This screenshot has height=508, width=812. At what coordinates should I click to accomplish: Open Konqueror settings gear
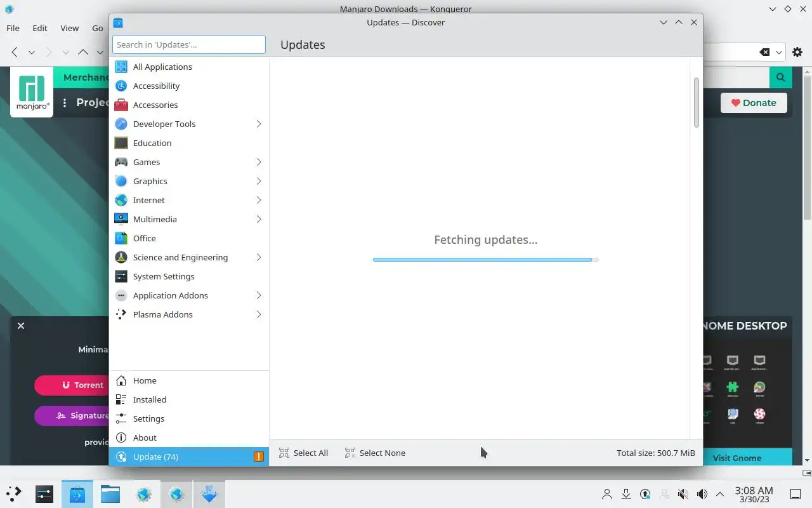(797, 52)
